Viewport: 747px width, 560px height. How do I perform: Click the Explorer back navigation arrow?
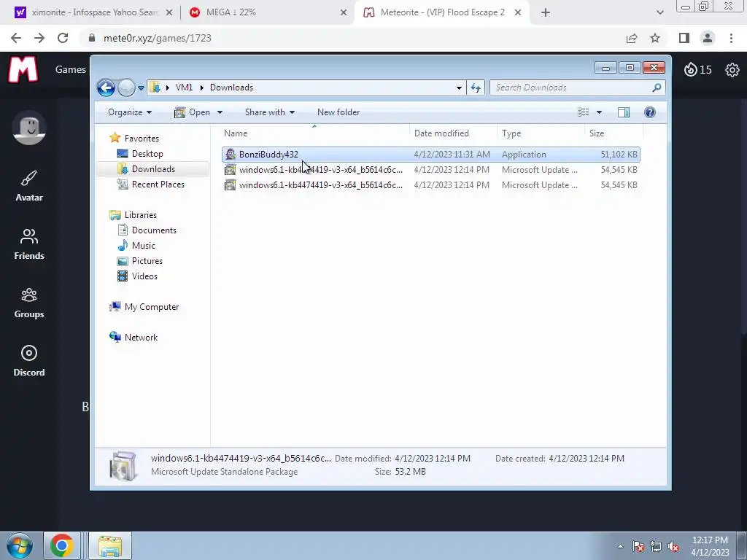(106, 87)
